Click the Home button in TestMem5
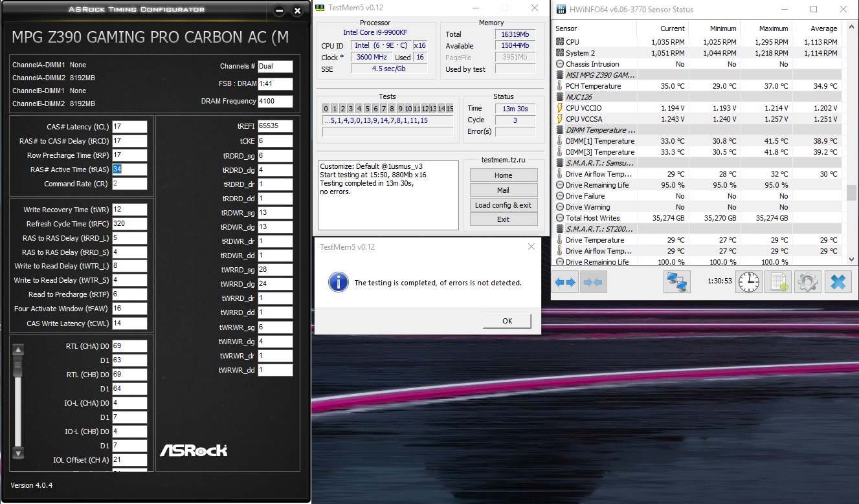The height and width of the screenshot is (504, 859). click(503, 175)
